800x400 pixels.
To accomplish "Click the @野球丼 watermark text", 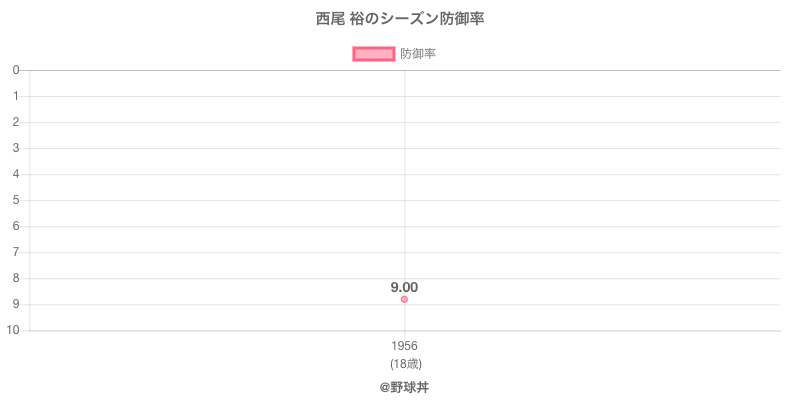I will (x=404, y=386).
